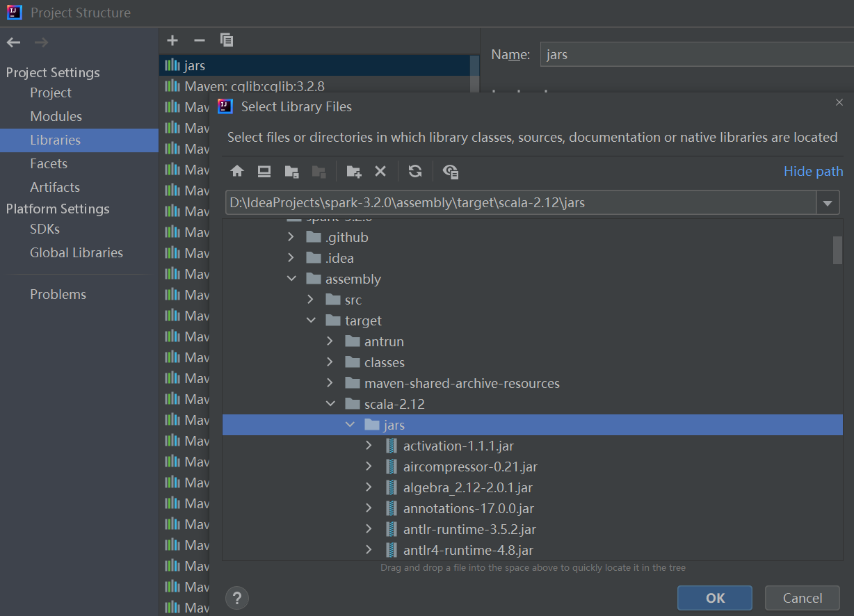Open Project settings page
854x616 pixels.
(51, 92)
